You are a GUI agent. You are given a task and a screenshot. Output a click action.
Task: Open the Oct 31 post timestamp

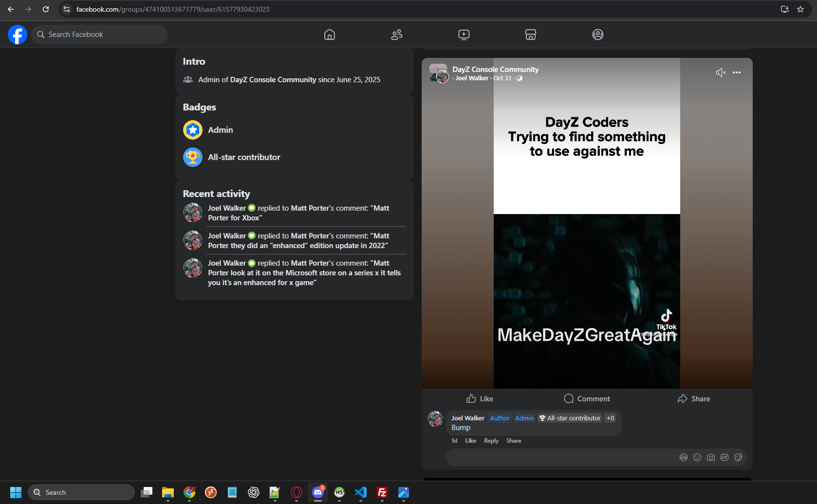click(502, 78)
